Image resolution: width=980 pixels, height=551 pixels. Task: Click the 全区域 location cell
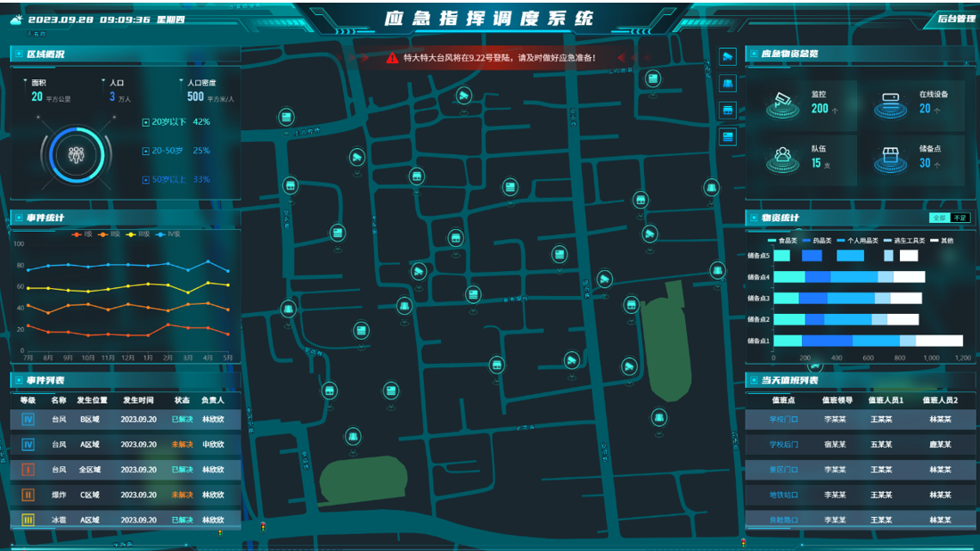point(90,470)
